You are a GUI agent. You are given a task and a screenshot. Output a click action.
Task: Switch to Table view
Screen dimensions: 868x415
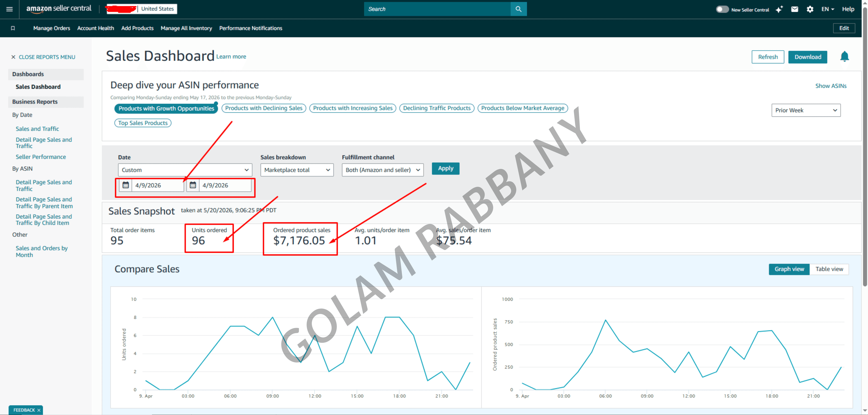829,269
